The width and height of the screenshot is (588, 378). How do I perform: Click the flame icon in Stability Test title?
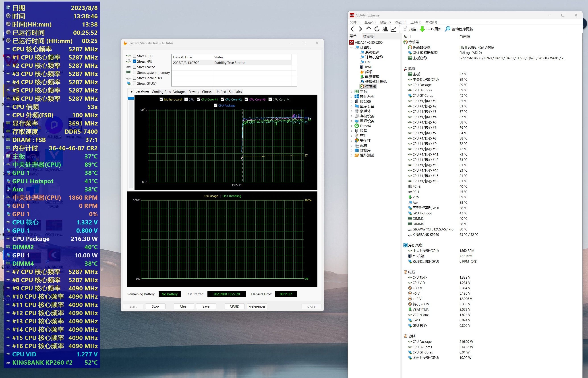click(125, 43)
